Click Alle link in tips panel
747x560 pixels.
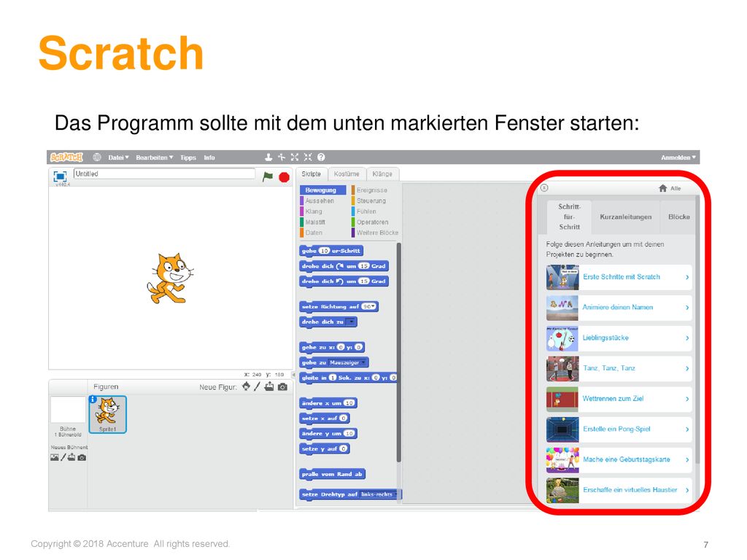click(x=676, y=189)
